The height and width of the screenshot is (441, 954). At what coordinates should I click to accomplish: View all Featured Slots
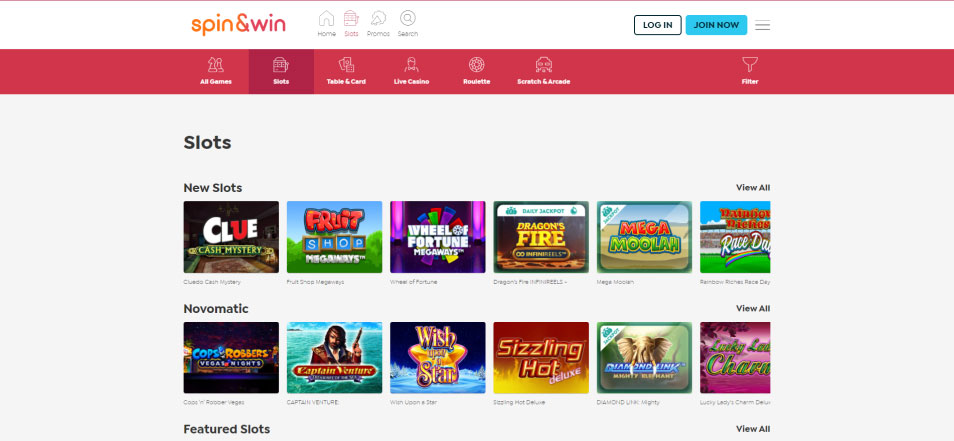753,429
